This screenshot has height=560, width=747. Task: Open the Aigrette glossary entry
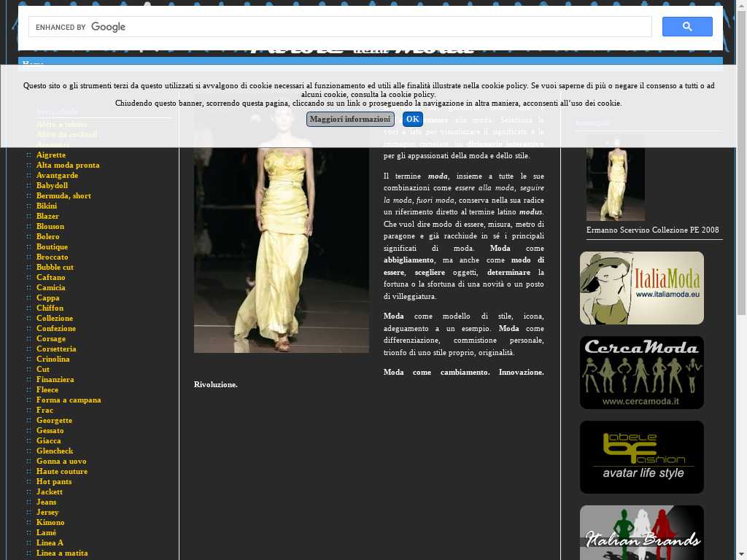pyautogui.click(x=51, y=155)
